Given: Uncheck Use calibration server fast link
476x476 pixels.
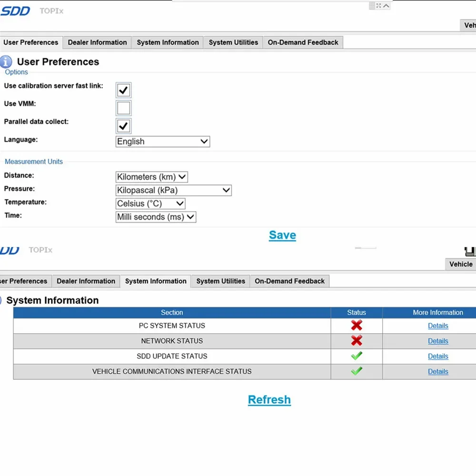Looking at the screenshot, I should [x=123, y=90].
